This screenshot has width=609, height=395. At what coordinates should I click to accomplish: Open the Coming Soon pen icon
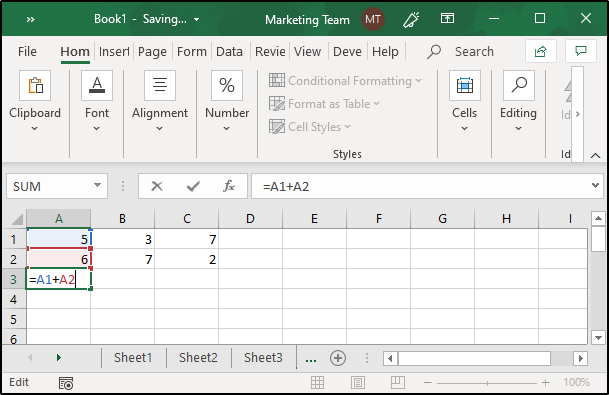pyautogui.click(x=411, y=19)
